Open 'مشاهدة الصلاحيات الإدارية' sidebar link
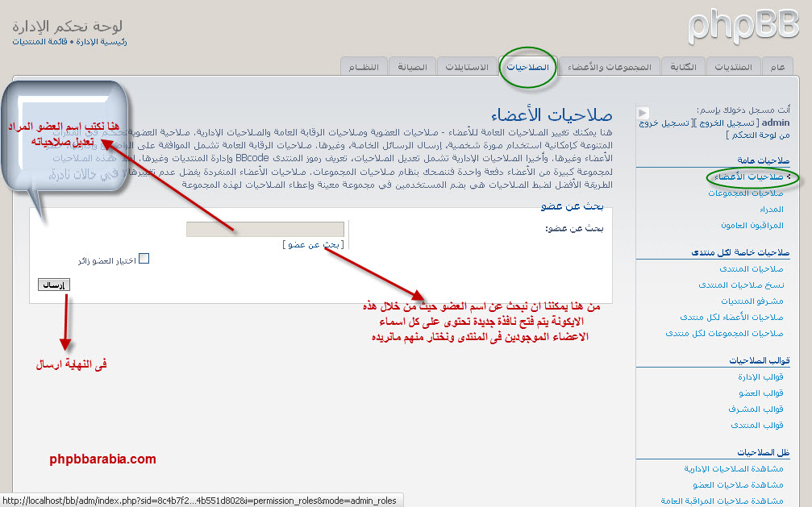Viewport: 812px width, 507px height. [x=733, y=468]
